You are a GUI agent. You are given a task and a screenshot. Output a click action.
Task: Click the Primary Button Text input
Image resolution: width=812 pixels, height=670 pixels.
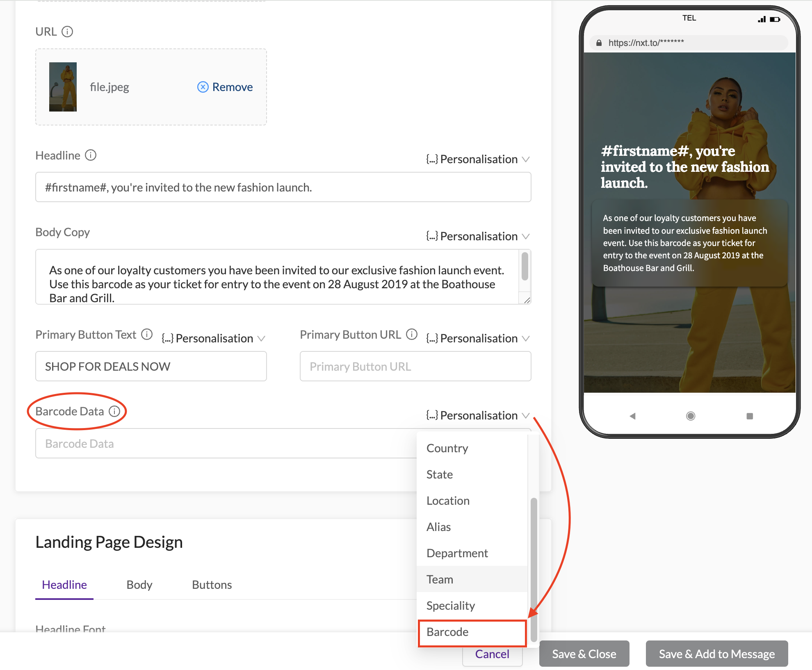point(151,366)
